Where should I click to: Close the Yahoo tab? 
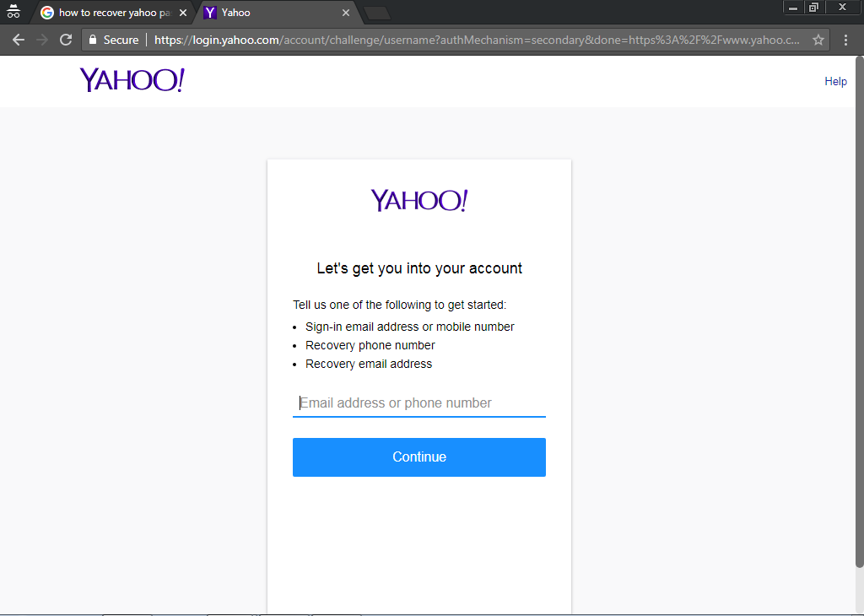tap(345, 13)
